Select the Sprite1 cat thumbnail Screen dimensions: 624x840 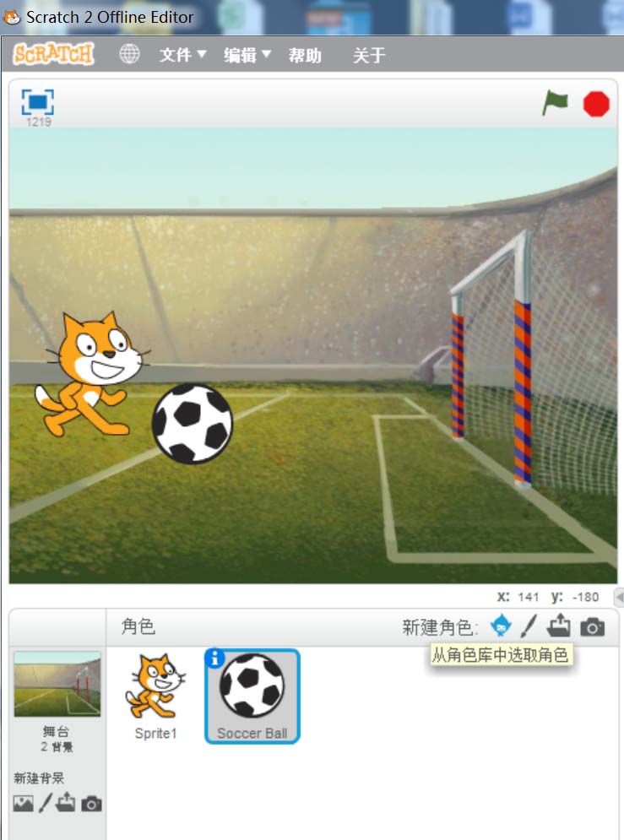pos(155,696)
